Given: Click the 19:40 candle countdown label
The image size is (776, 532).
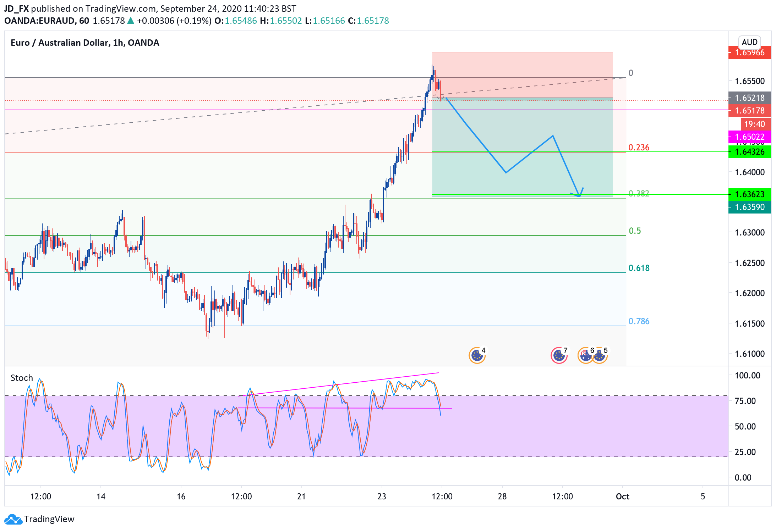Looking at the screenshot, I should tap(756, 124).
